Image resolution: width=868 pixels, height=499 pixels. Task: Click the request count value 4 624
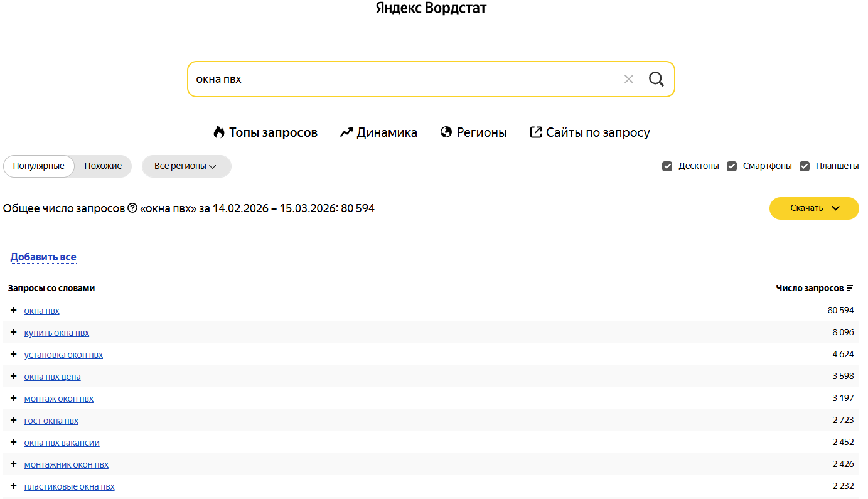pos(844,355)
